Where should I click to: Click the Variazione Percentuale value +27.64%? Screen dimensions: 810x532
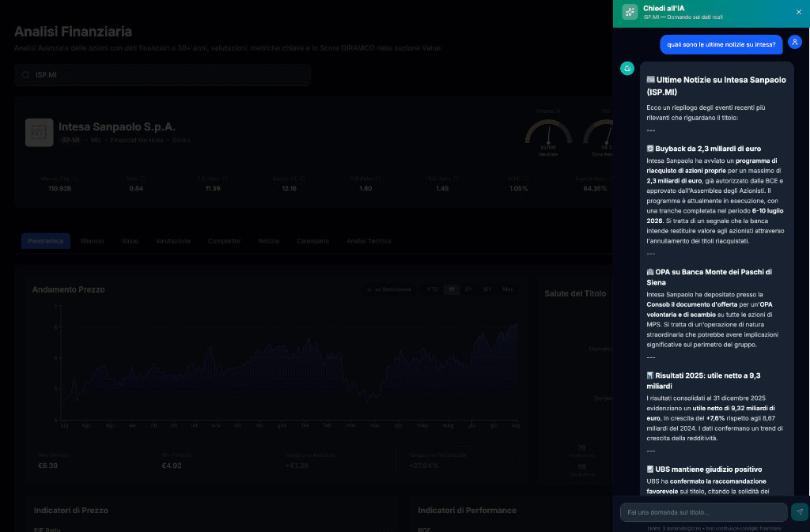pos(424,466)
